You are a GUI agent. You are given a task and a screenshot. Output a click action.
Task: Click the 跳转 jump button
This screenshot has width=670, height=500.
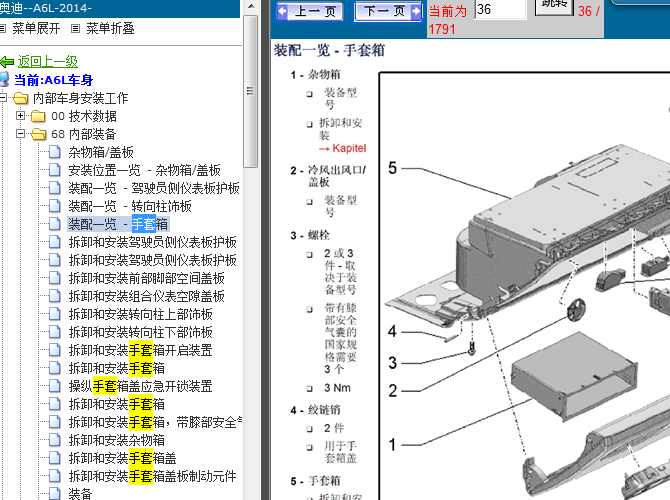[554, 6]
